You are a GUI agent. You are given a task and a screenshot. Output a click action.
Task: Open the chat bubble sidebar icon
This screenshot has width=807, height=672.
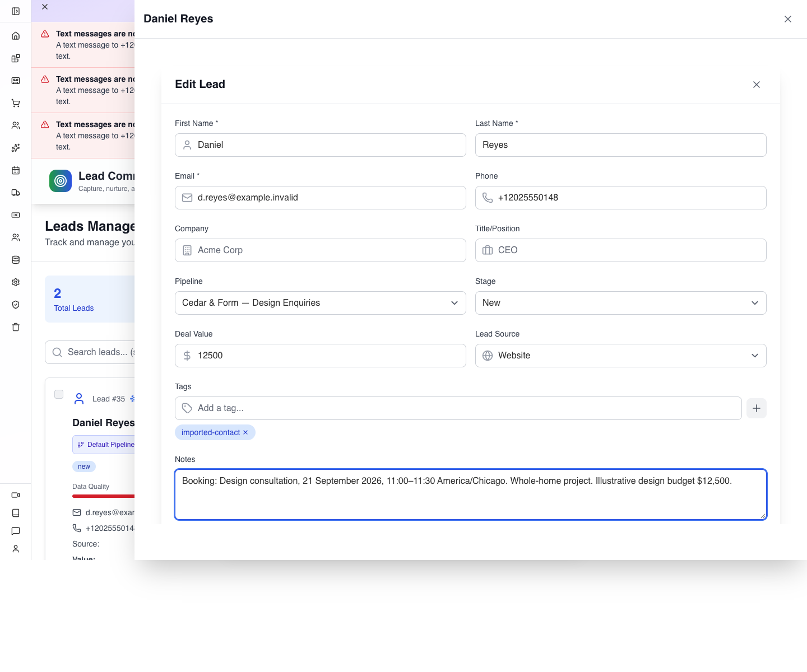[16, 531]
